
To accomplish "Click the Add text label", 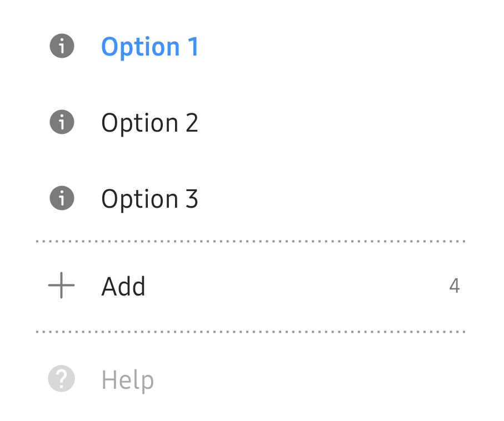I will tap(123, 287).
